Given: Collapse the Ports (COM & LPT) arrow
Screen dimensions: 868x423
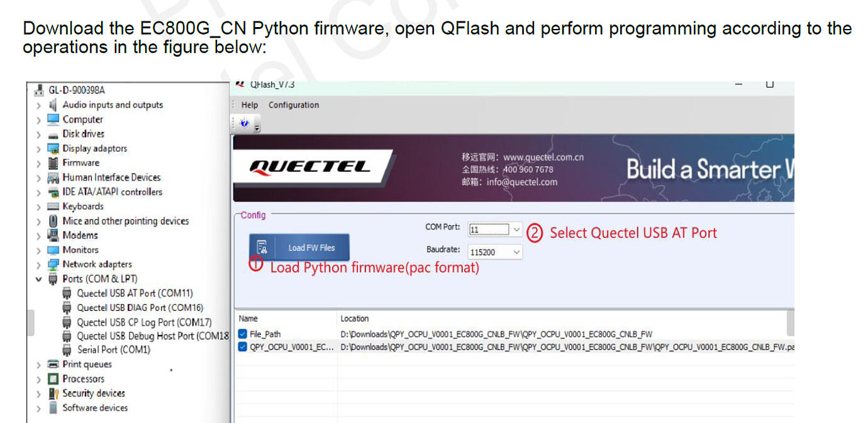Looking at the screenshot, I should [38, 279].
